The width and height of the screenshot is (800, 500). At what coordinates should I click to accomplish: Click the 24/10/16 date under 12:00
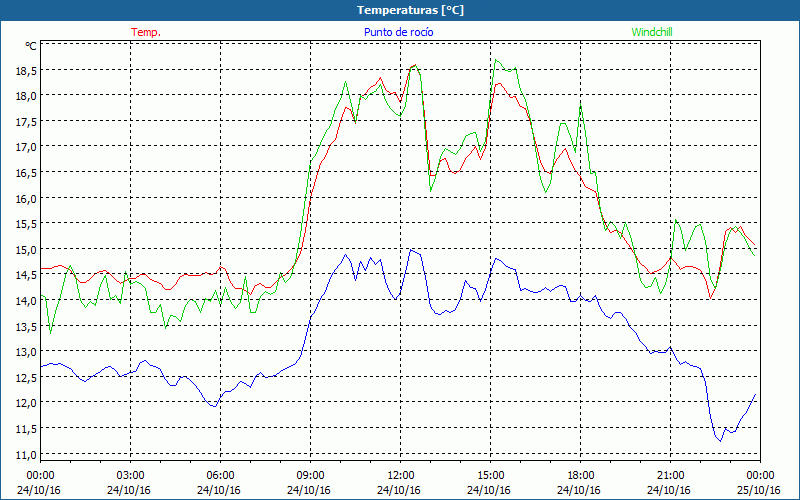399,490
